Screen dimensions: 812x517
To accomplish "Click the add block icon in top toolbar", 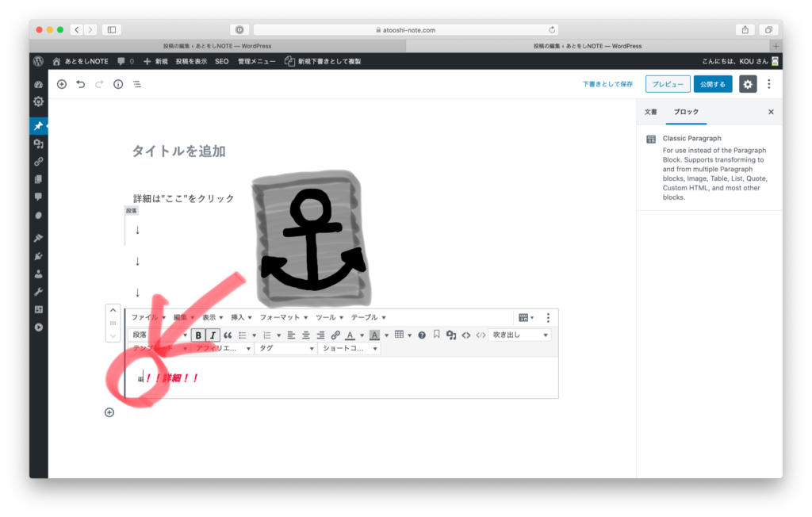I will pos(62,84).
